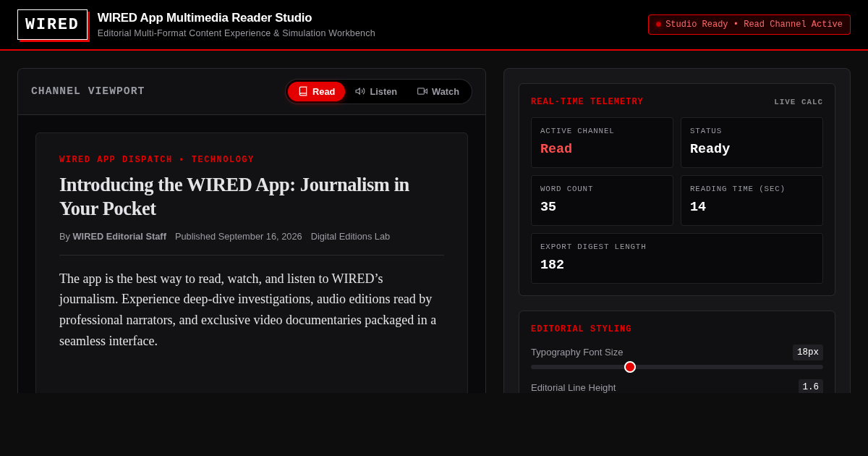Click the video camera icon on Watch tab
The height and width of the screenshot is (456, 868).
[x=422, y=91]
